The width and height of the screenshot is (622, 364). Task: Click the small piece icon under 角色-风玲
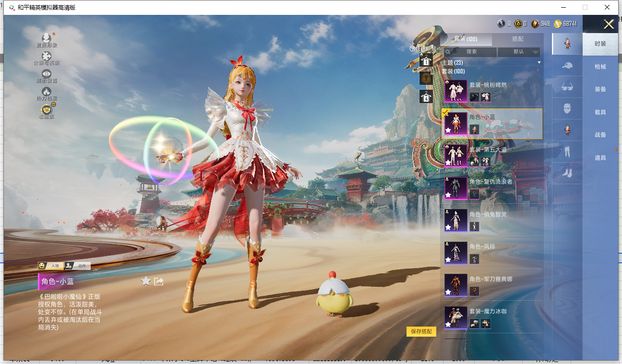click(x=474, y=259)
